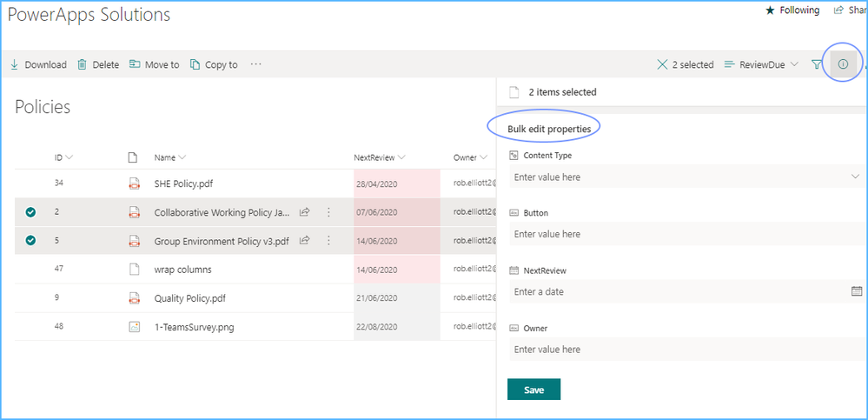The height and width of the screenshot is (420, 868).
Task: Deselect the Group Environment Policy row checkmark
Action: coord(31,241)
